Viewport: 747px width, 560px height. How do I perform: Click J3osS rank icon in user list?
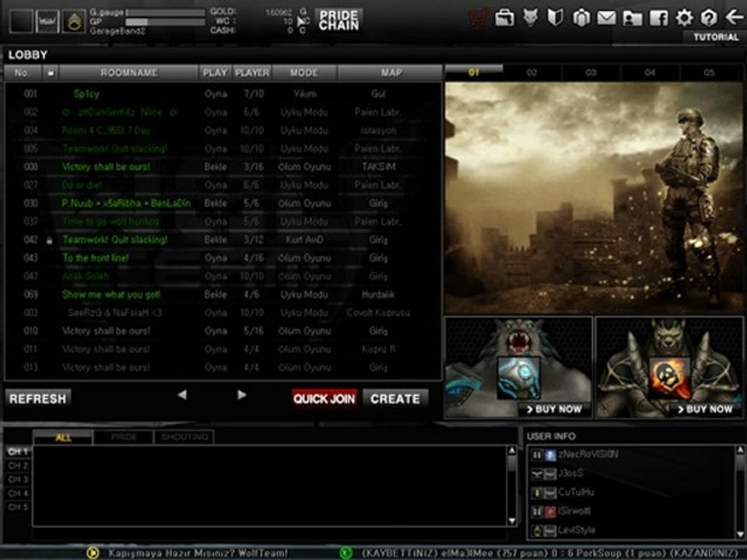(537, 474)
